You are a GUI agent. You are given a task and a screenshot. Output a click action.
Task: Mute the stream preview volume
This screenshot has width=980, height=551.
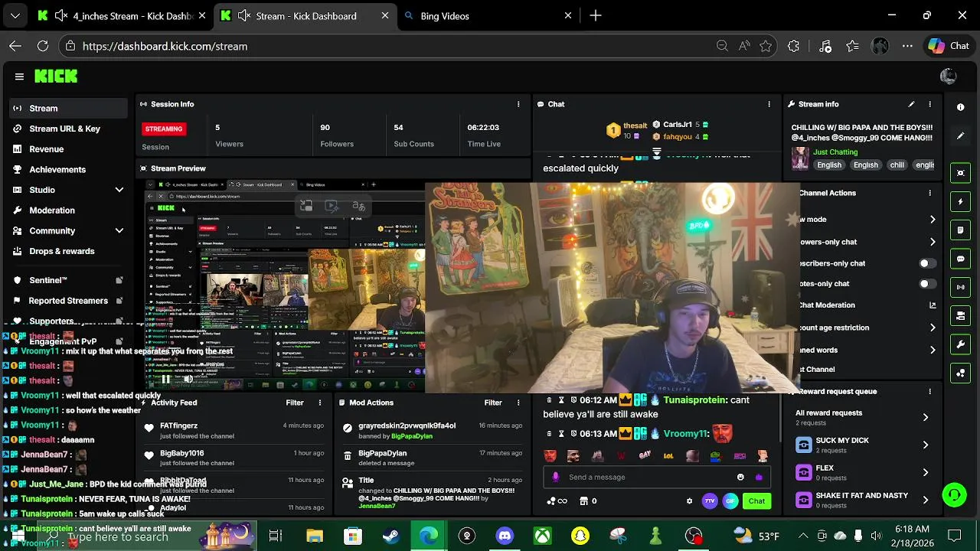[188, 380]
